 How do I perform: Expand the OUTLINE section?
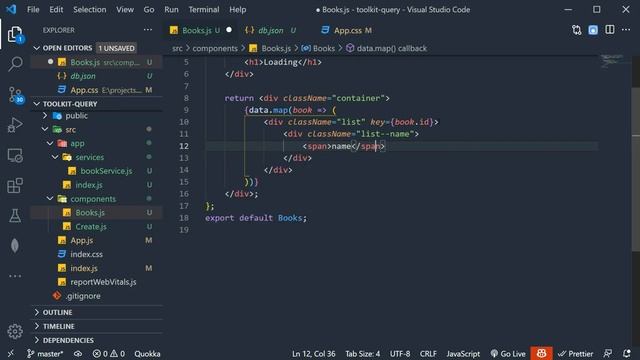tap(97, 312)
